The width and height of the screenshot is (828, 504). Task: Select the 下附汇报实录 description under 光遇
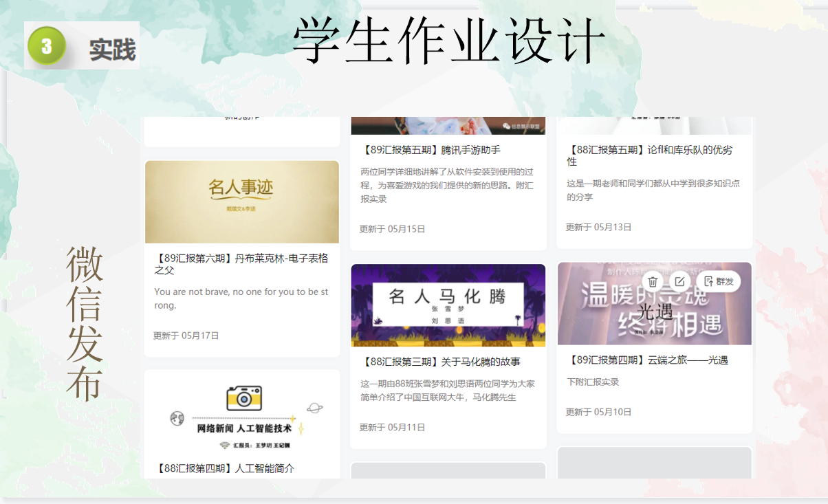pos(593,382)
